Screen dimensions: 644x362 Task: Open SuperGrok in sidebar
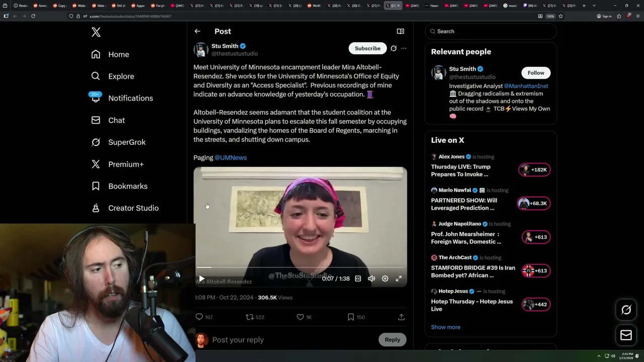[119, 142]
